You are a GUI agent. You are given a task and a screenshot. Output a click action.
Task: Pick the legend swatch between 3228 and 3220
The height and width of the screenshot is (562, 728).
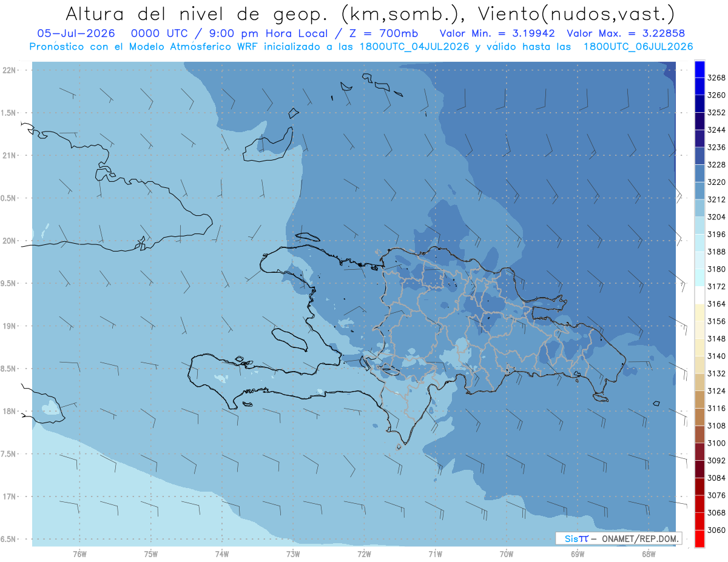click(699, 173)
